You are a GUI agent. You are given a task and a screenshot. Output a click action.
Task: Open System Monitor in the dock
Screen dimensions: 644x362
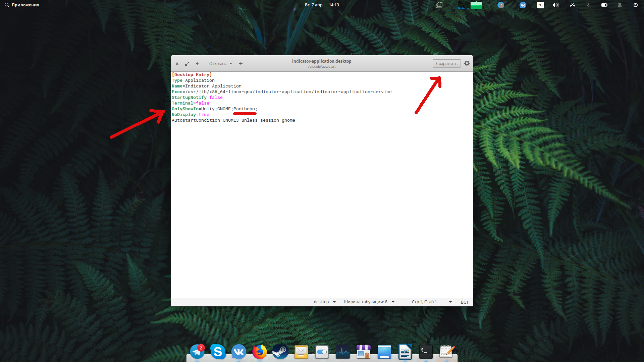(343, 352)
